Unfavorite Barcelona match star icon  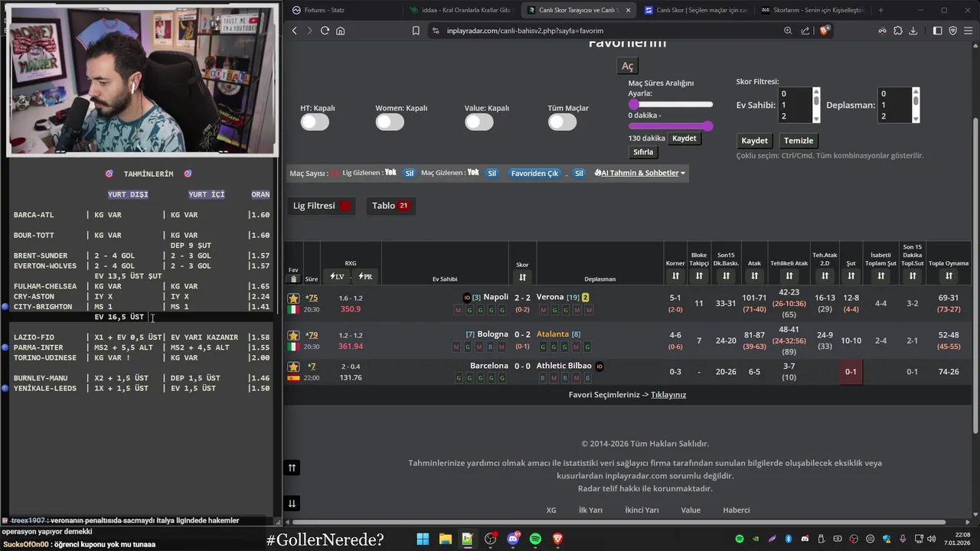pos(293,367)
